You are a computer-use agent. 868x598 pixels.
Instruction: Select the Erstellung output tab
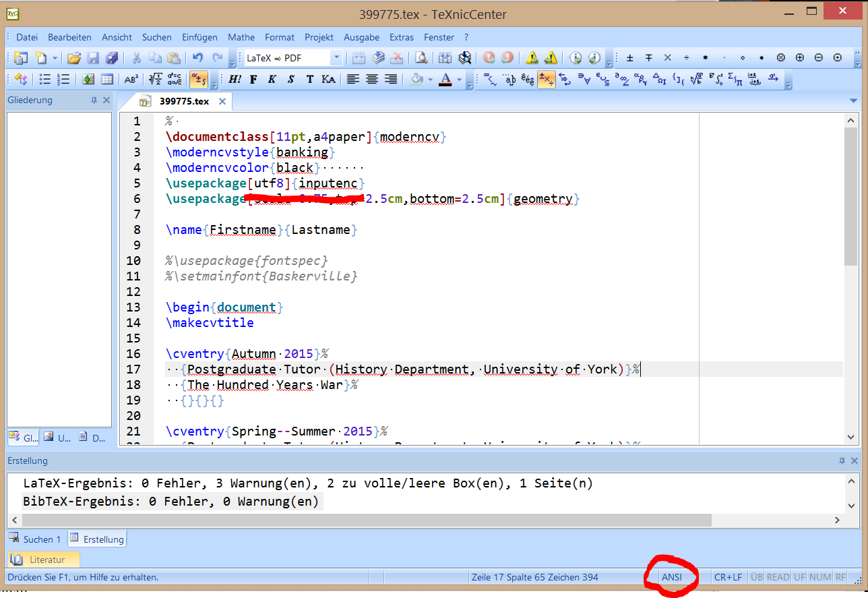[x=96, y=539]
